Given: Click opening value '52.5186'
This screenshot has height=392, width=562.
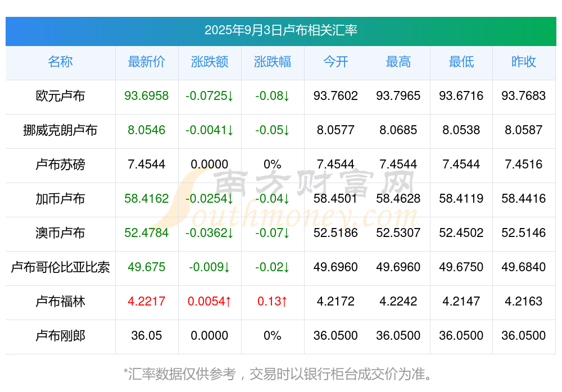Looking at the screenshot, I should [x=336, y=233].
